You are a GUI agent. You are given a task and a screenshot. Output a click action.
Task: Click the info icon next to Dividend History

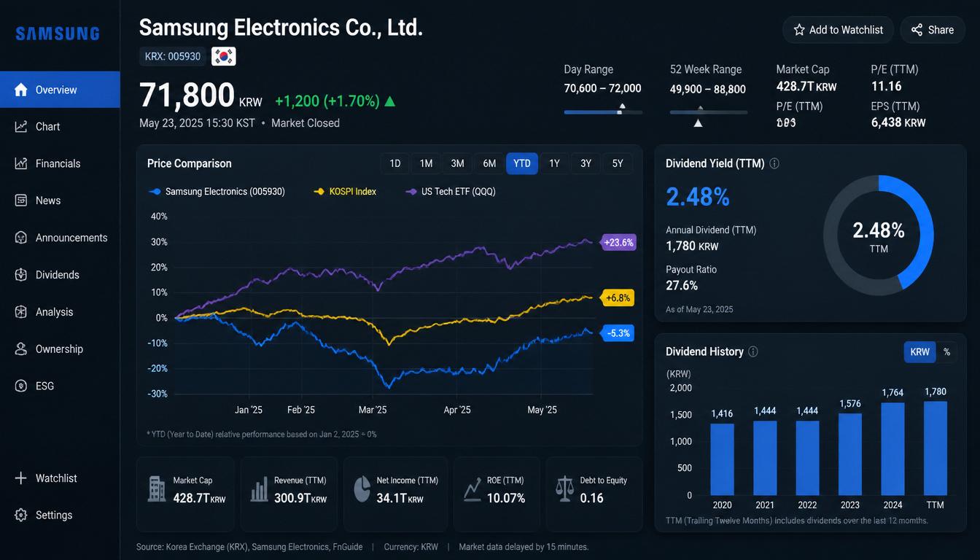coord(753,351)
